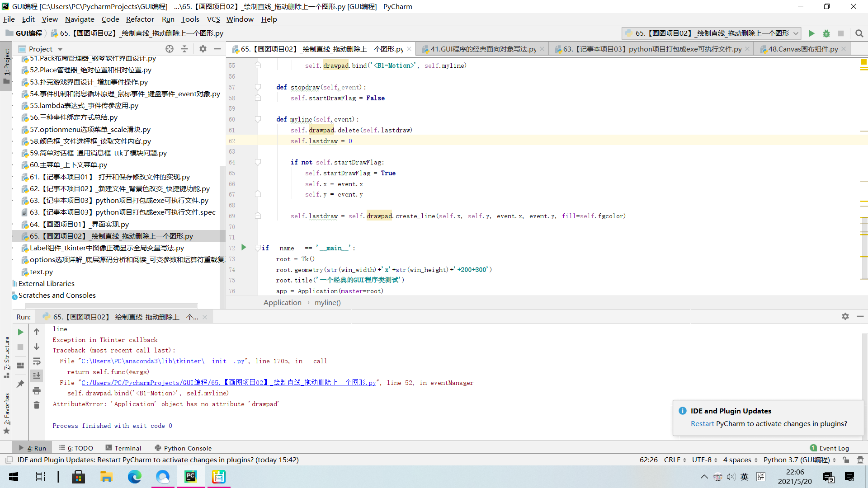Click Application breadcrumb below editor
868x488 pixels.
click(282, 303)
